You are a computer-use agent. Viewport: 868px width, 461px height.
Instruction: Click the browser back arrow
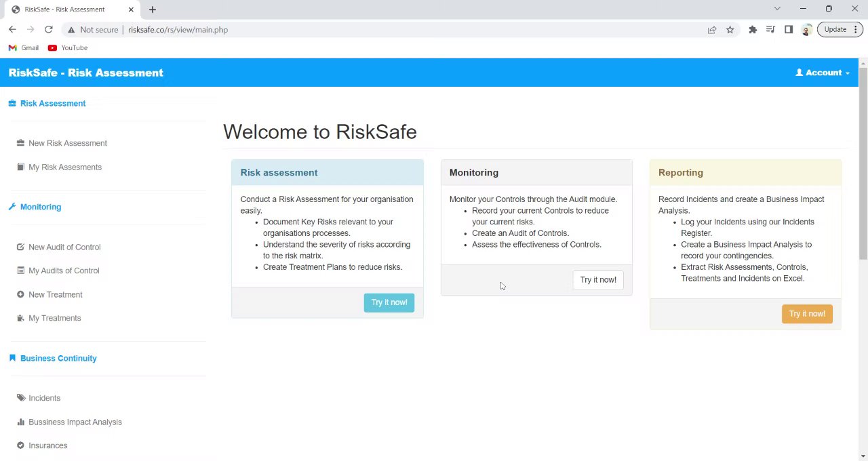pos(12,30)
